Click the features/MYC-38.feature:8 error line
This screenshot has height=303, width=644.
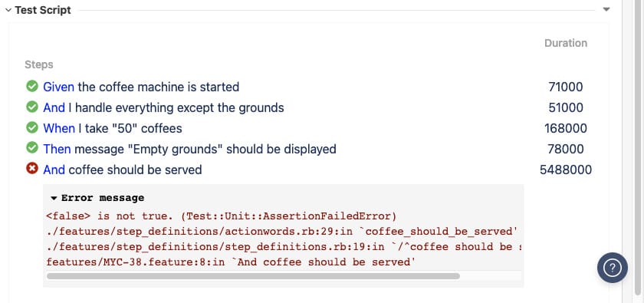[232, 262]
